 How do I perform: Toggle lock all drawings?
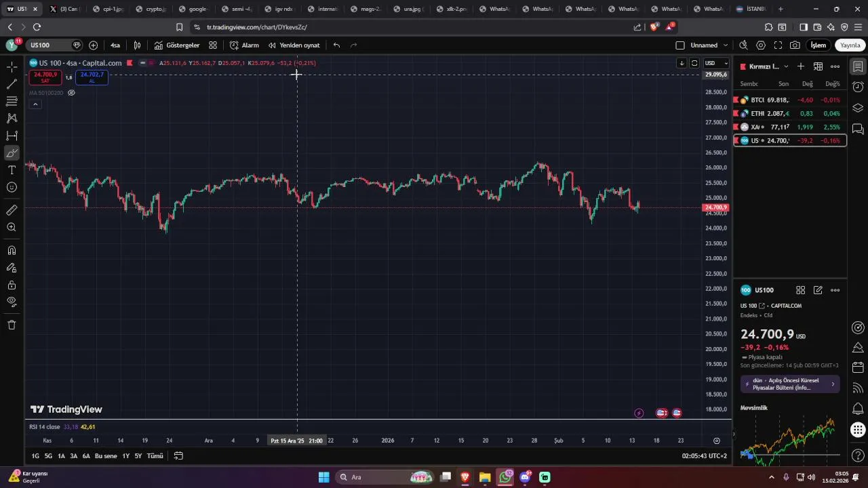pos(12,285)
